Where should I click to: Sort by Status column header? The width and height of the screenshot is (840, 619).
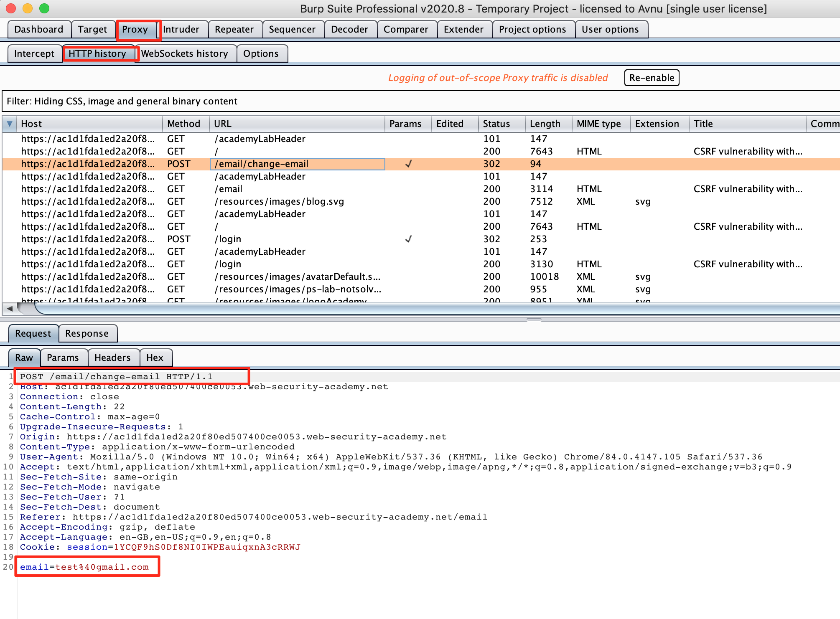pyautogui.click(x=496, y=124)
